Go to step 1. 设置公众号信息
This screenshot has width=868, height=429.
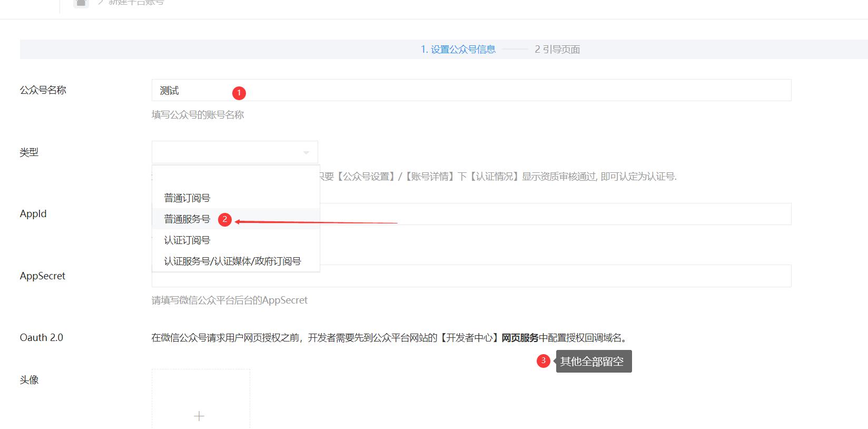coord(458,49)
